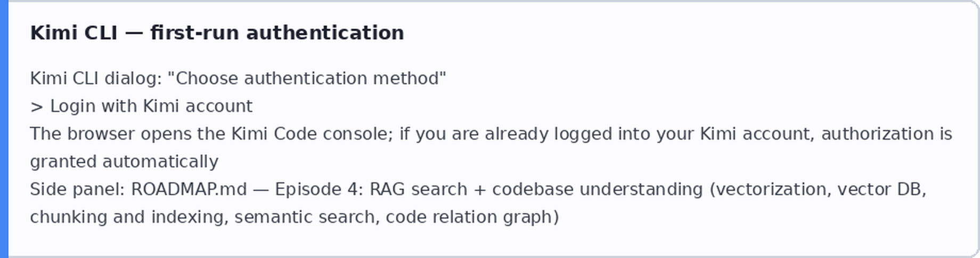The image size is (980, 258).
Task: Click the blue accent bar on card edge
Action: click(4, 129)
